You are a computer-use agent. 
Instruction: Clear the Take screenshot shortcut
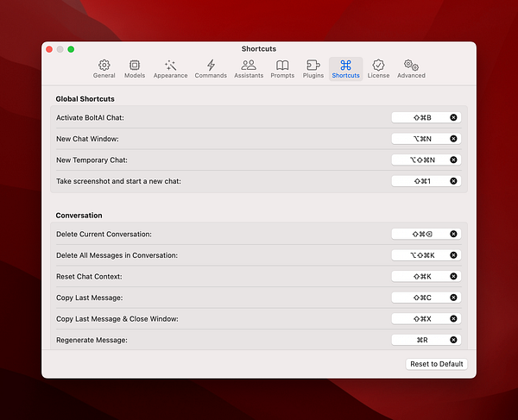click(x=453, y=181)
